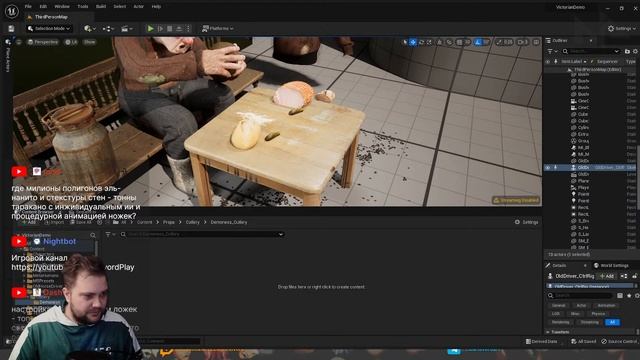The image size is (640, 360).
Task: Open the viewport hamburger options menu
Action: tap(19, 42)
